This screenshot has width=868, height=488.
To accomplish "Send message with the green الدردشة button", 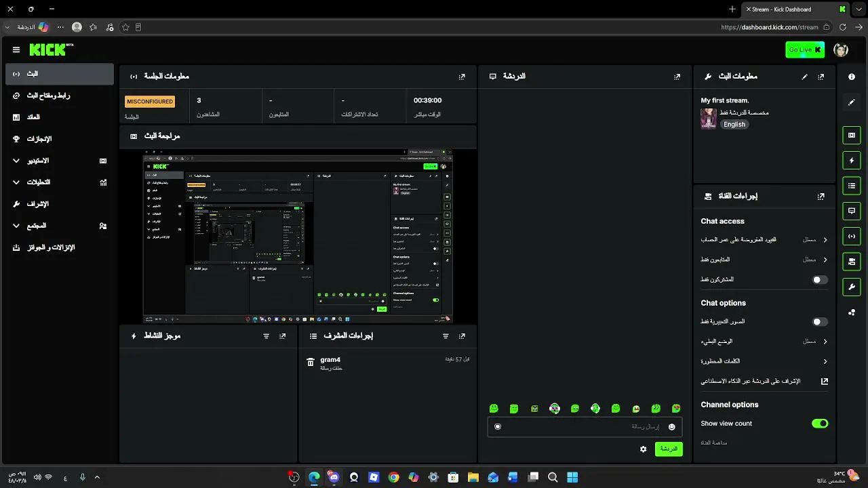I will pyautogui.click(x=669, y=449).
